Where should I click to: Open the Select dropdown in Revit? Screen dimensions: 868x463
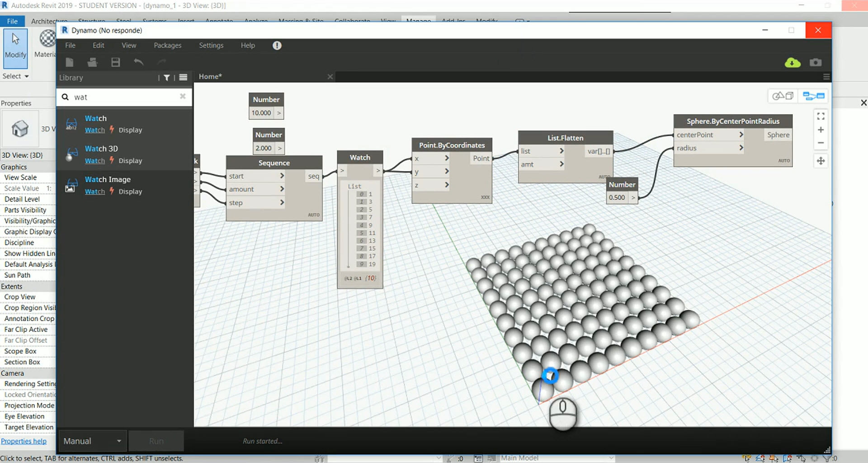coord(16,76)
